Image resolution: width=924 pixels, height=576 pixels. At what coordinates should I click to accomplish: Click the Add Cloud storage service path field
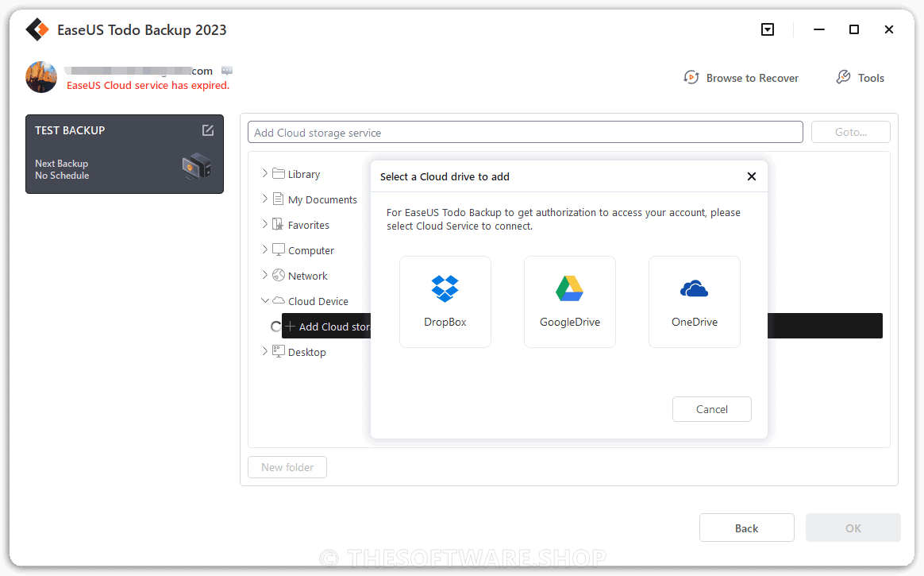[525, 132]
